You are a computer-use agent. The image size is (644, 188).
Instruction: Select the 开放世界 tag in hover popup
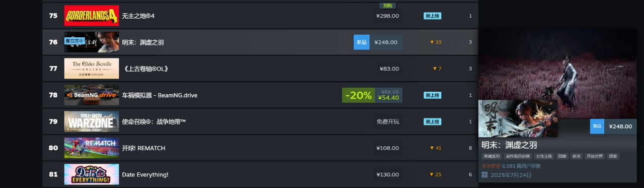pos(594,156)
